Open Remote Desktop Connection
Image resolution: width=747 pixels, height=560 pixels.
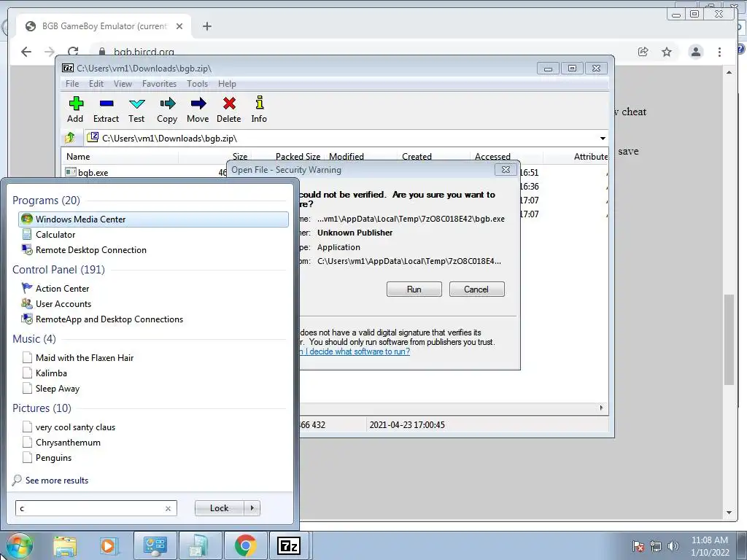[90, 249]
